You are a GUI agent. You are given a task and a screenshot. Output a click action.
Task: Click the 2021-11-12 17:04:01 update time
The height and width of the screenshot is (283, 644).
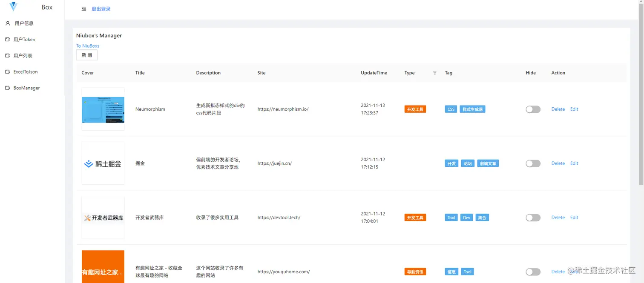coord(373,217)
